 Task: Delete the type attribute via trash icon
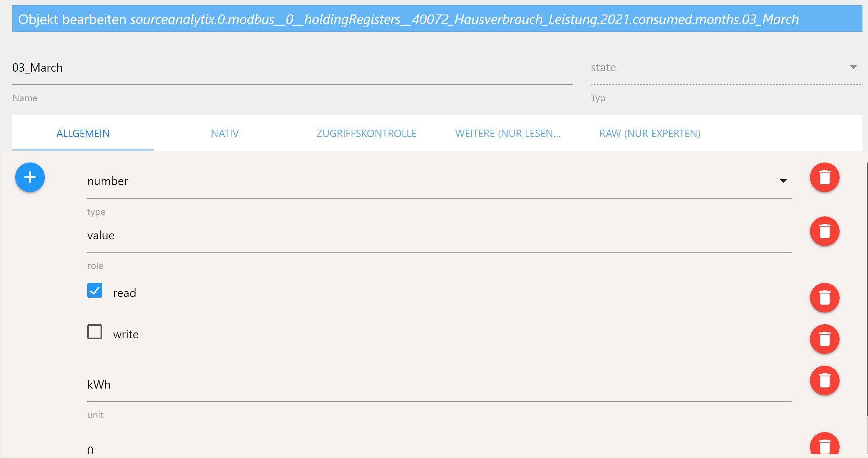824,177
